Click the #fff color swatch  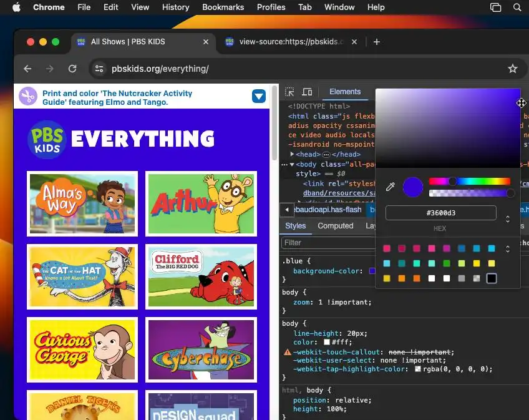point(327,342)
